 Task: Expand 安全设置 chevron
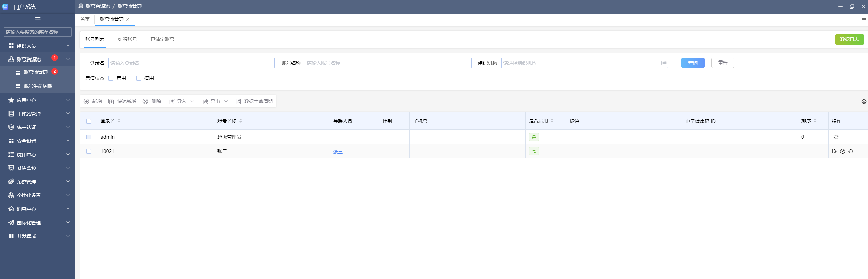click(68, 141)
